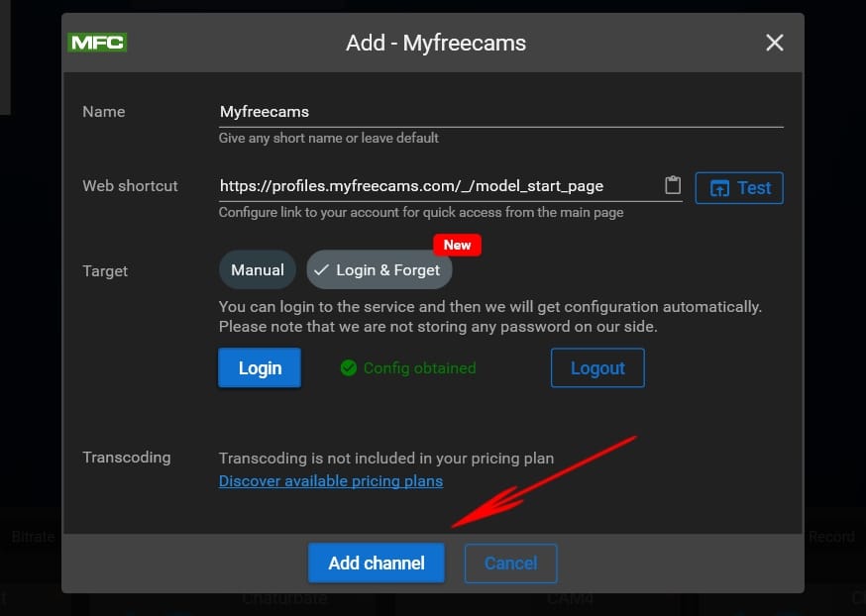Image resolution: width=866 pixels, height=616 pixels.
Task: Open Discover available pricing plans link
Action: [x=331, y=480]
